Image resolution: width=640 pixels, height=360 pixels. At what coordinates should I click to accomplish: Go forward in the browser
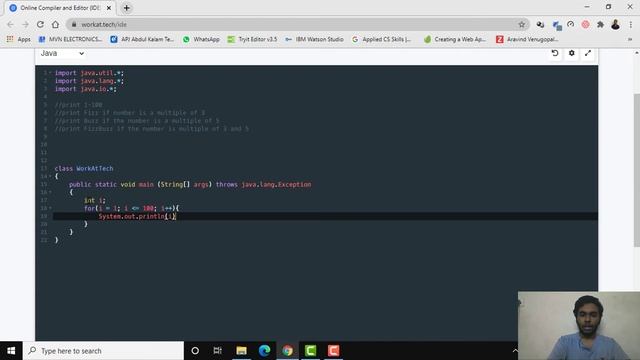point(25,24)
